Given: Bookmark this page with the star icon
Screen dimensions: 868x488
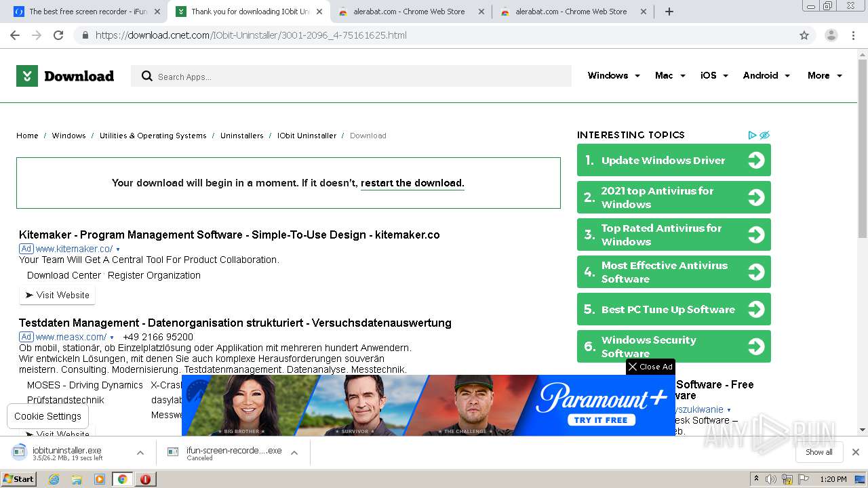Looking at the screenshot, I should (804, 35).
